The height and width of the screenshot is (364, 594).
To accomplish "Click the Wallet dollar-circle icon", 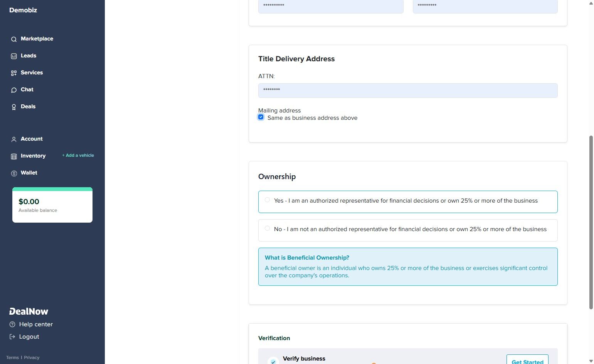I will [x=13, y=173].
